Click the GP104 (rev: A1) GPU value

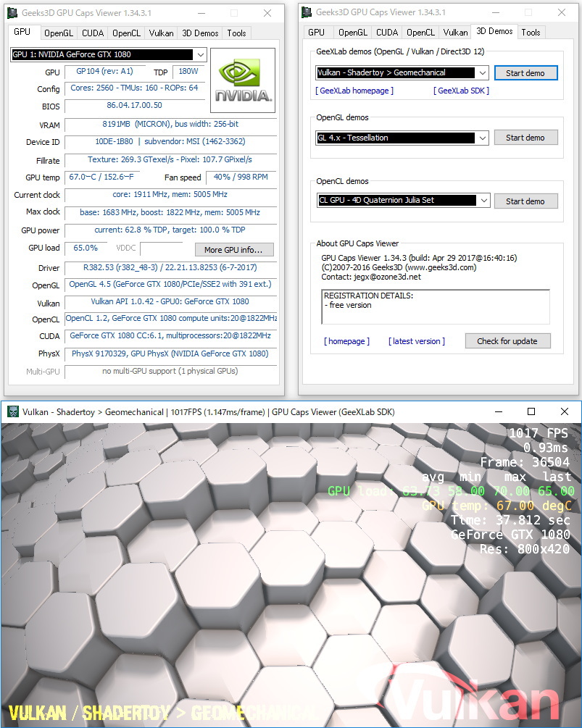click(104, 72)
